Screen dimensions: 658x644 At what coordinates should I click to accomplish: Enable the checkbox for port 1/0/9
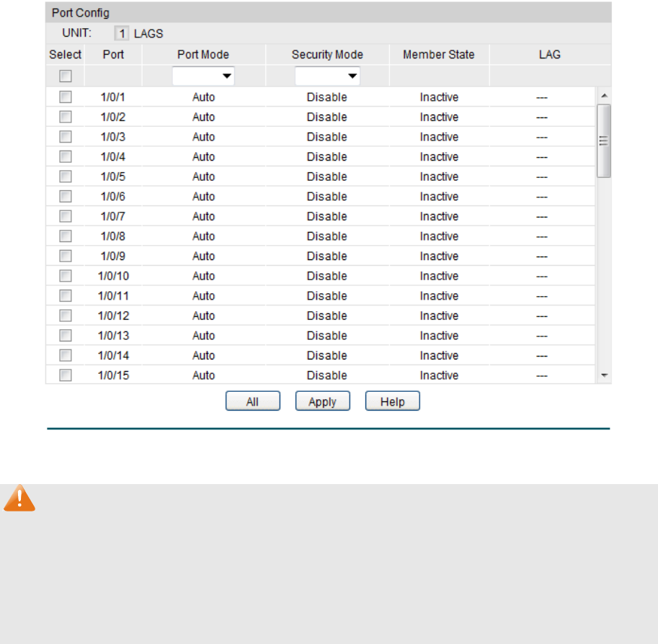66,256
